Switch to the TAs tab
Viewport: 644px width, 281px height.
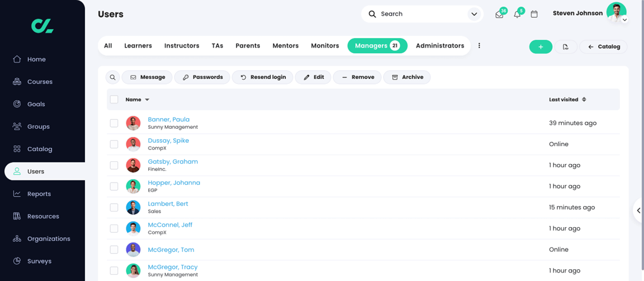pos(217,46)
